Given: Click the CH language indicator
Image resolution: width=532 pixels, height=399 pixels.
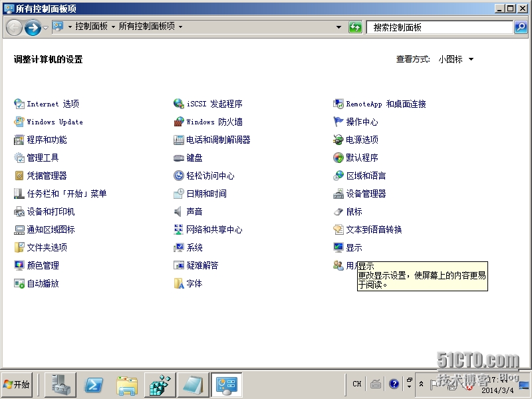Looking at the screenshot, I should (x=357, y=384).
